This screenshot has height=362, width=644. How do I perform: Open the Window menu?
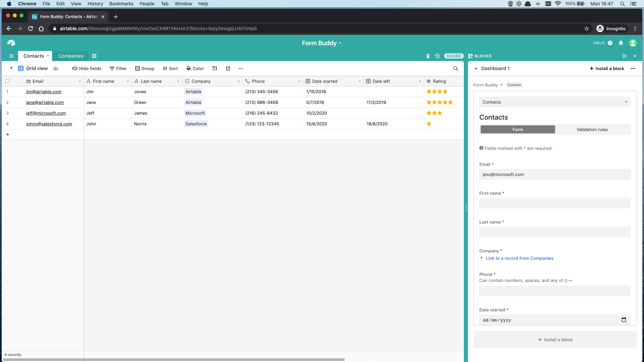183,4
